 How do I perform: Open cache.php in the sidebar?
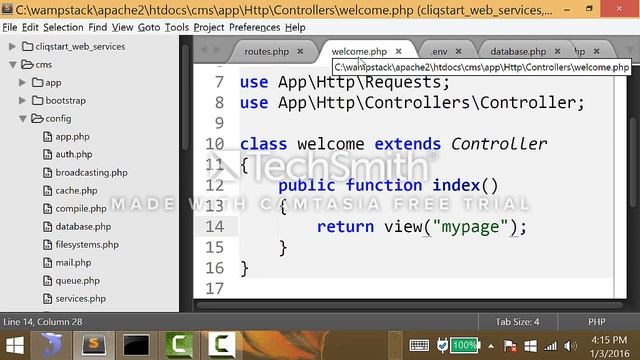click(76, 190)
